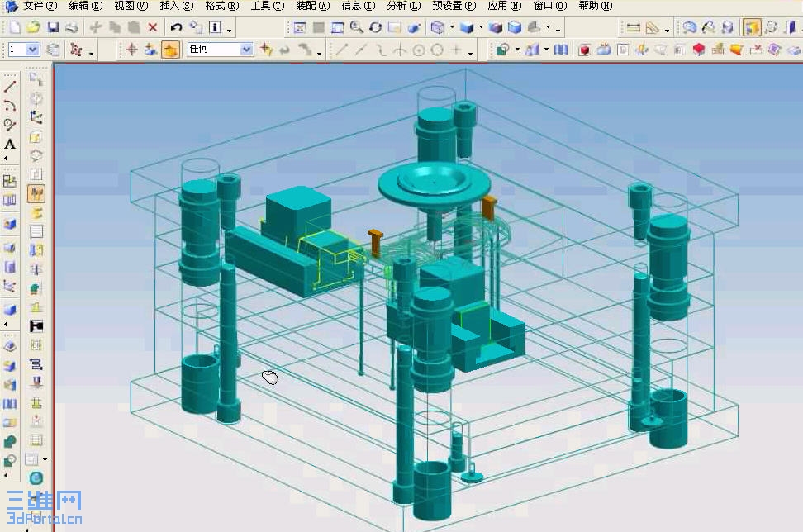Viewport: 803px width, 532px height.
Task: Save the part with the floppy icon
Action: click(x=53, y=27)
